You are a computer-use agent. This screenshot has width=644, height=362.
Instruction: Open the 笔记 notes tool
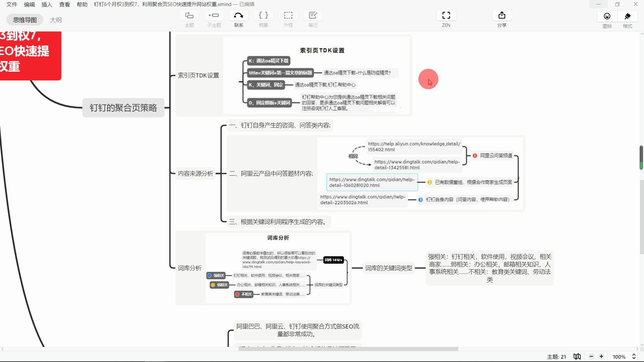click(313, 19)
